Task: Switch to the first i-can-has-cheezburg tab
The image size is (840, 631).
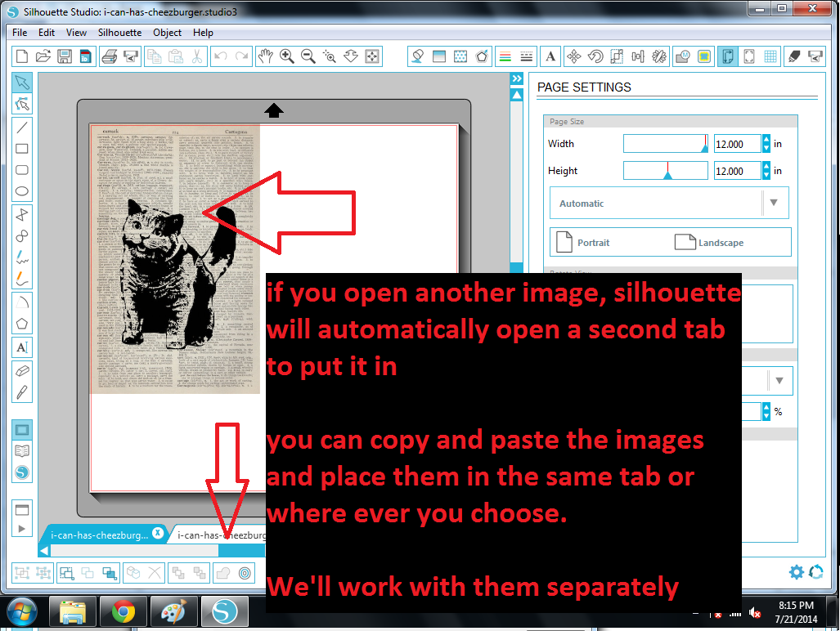Action: click(x=99, y=535)
